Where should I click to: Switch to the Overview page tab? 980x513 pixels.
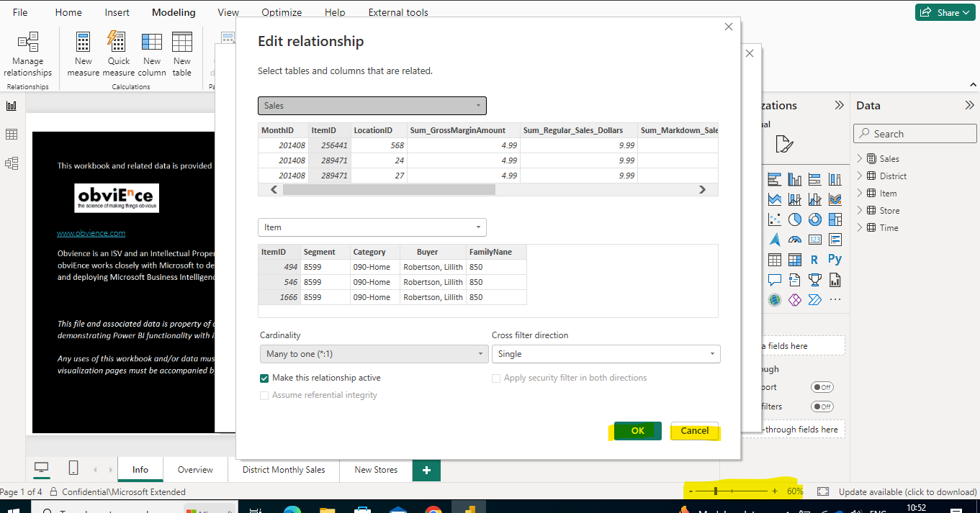click(195, 470)
